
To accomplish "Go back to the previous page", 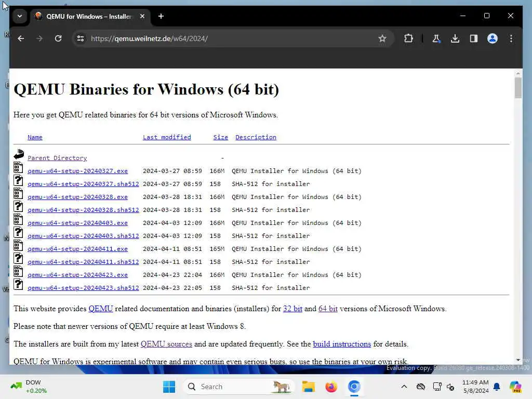I will click(21, 38).
